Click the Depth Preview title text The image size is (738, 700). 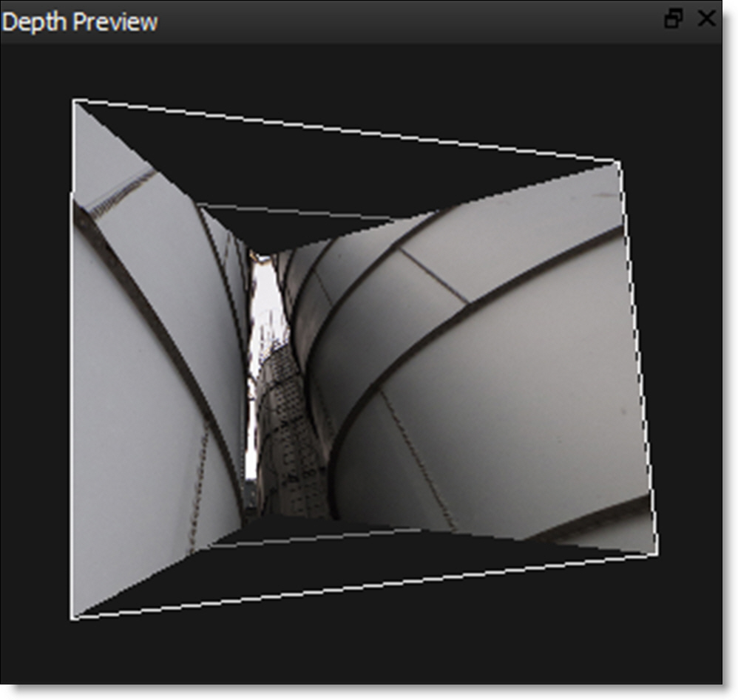click(80, 21)
